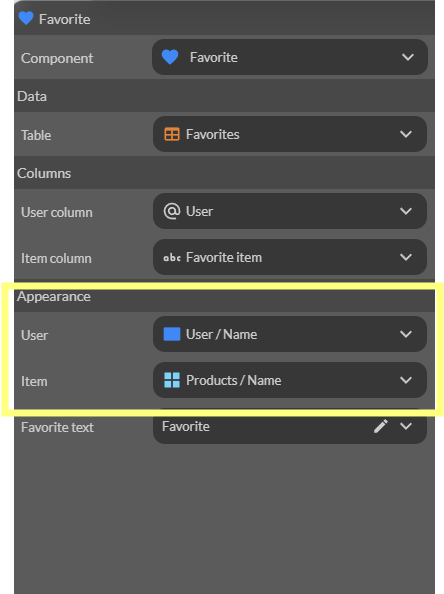
Task: Click the @ email icon beside User
Action: coord(172,211)
